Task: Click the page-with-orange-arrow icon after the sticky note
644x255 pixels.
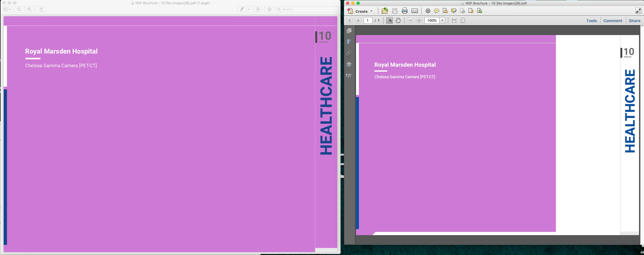Action: click(x=445, y=11)
